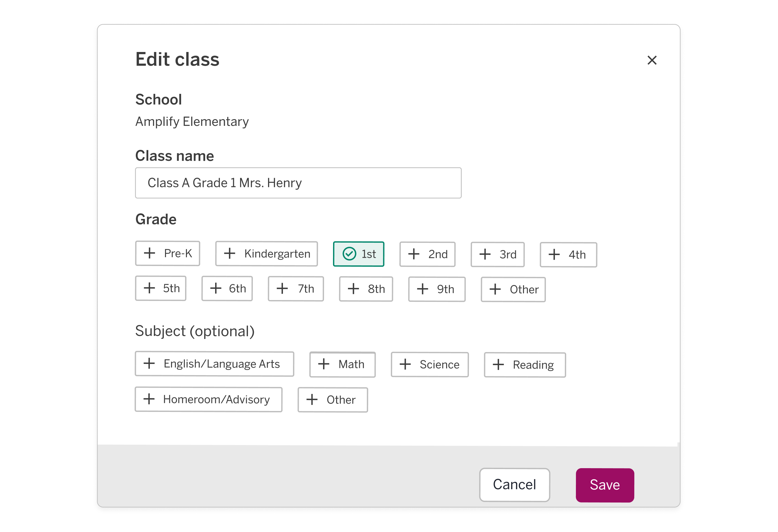Save the class changes
The height and width of the screenshot is (532, 778).
pyautogui.click(x=604, y=485)
